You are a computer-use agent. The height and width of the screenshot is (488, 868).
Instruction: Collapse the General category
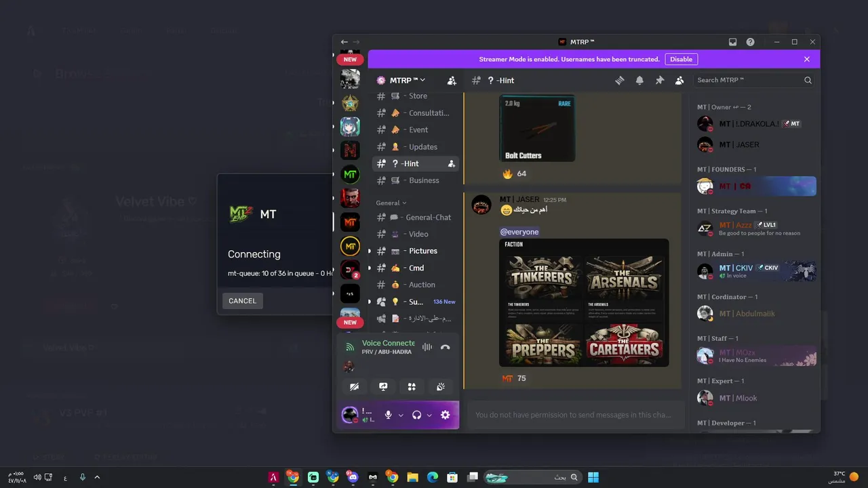391,203
